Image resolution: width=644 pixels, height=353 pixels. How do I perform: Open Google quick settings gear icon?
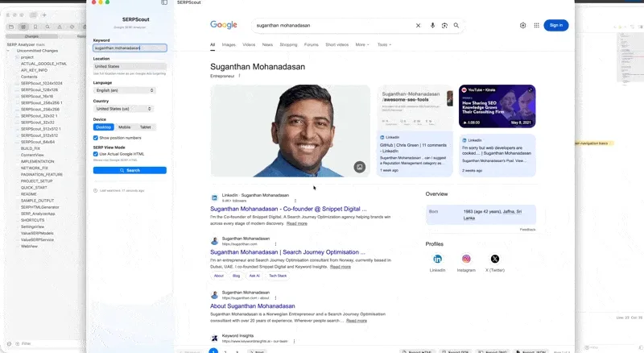(522, 26)
